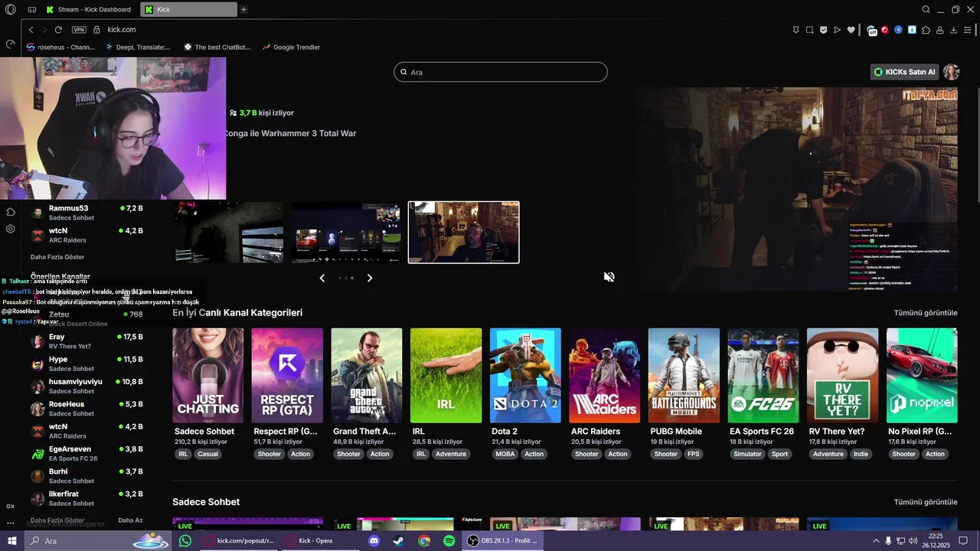
Task: Open ilkerfirat channel in sidebar
Action: (x=88, y=498)
